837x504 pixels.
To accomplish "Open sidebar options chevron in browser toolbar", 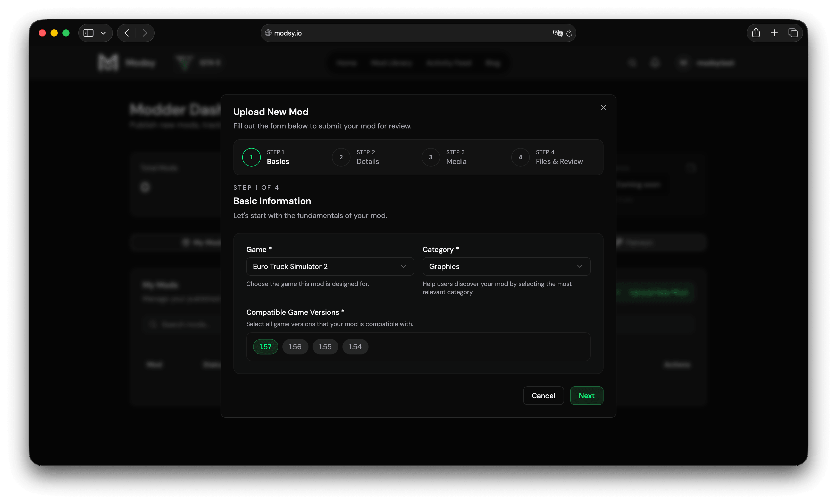I will [x=103, y=33].
